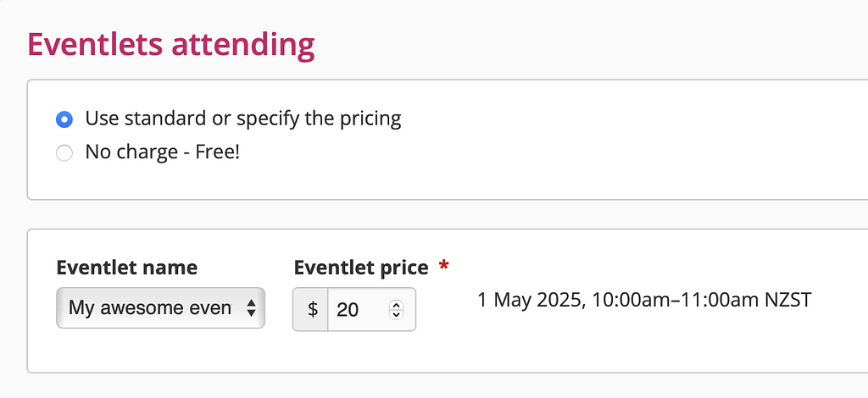Click the "No charge - Free!" label text
This screenshot has height=398, width=868.
[x=162, y=153]
